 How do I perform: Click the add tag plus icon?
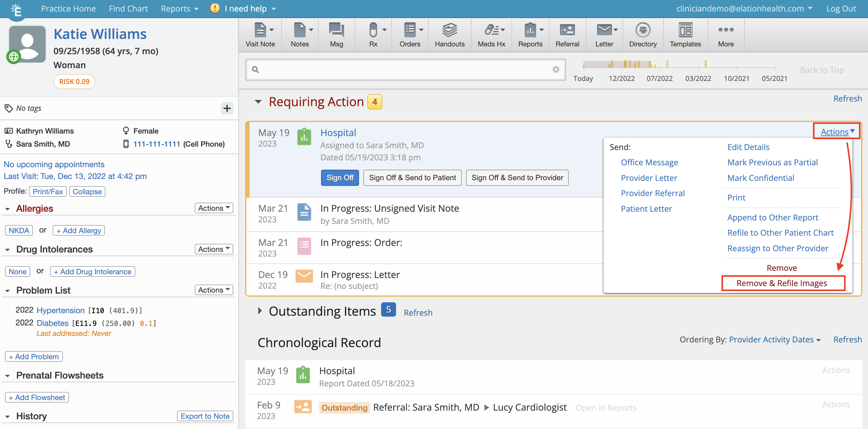(x=227, y=108)
